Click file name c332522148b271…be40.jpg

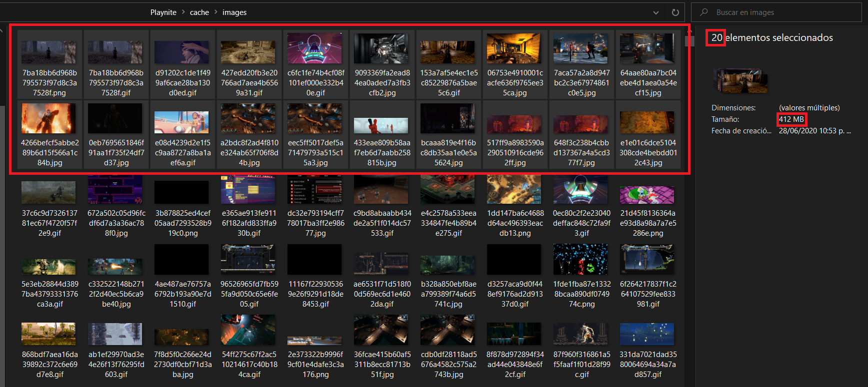click(116, 294)
